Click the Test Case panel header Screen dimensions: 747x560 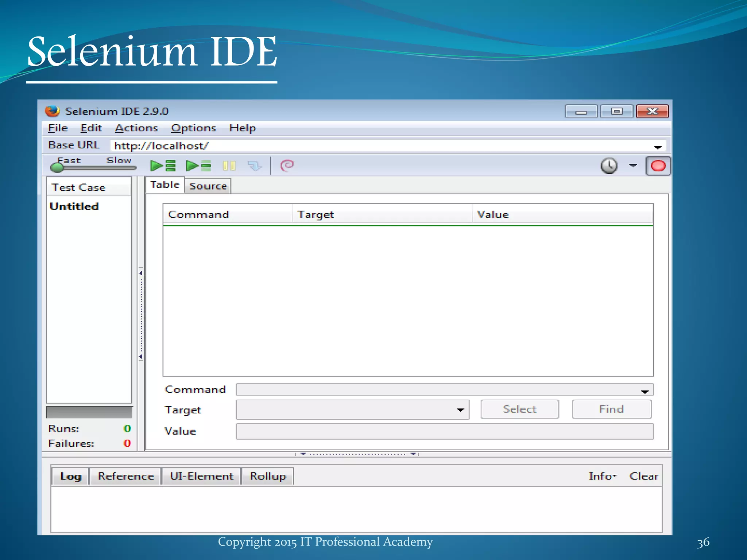89,187
